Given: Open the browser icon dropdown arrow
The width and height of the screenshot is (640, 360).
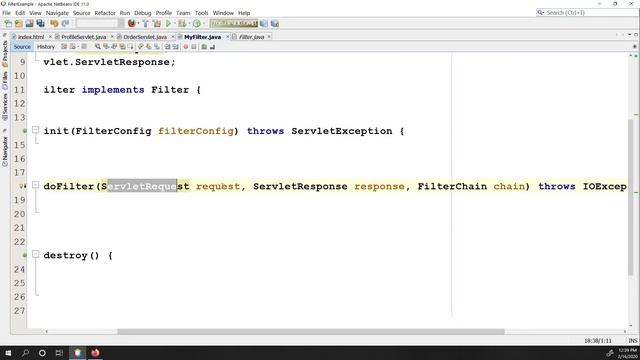Looking at the screenshot, I should [138, 24].
